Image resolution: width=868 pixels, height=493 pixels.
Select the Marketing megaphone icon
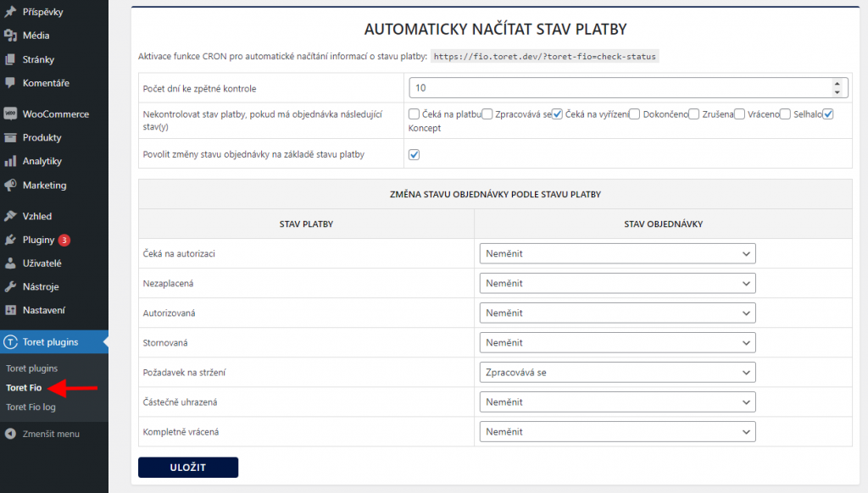pos(10,186)
